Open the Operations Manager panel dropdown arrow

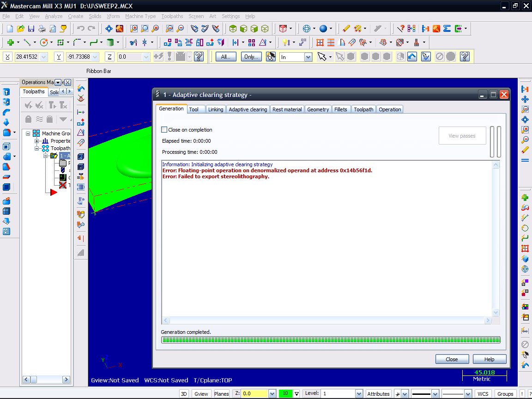click(58, 83)
